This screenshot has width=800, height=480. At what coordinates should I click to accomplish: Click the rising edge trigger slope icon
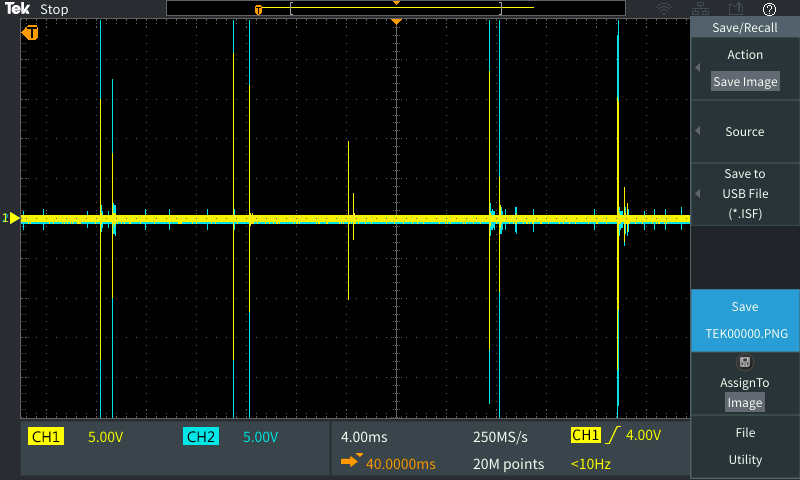612,435
